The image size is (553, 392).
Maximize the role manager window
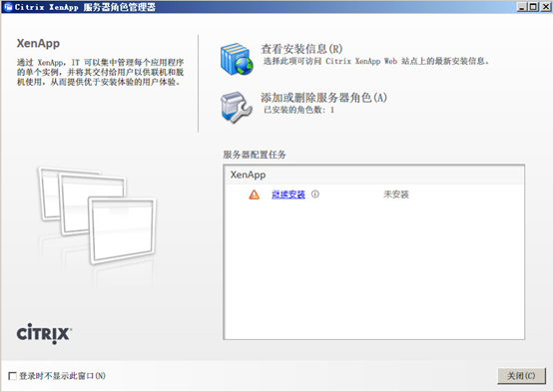coord(533,7)
